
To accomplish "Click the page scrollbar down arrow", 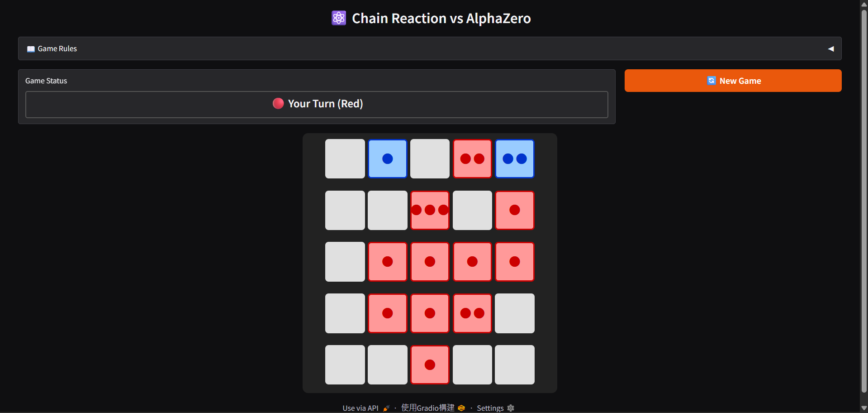I will pos(864,408).
